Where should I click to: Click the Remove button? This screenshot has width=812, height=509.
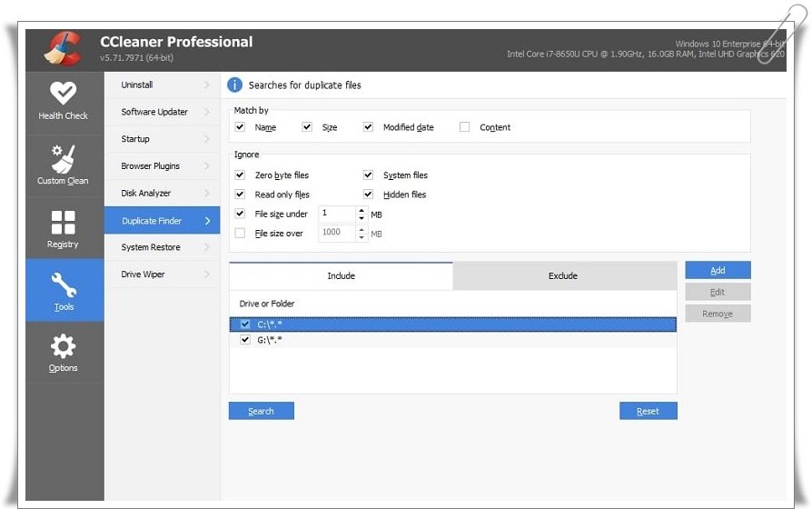coord(718,314)
